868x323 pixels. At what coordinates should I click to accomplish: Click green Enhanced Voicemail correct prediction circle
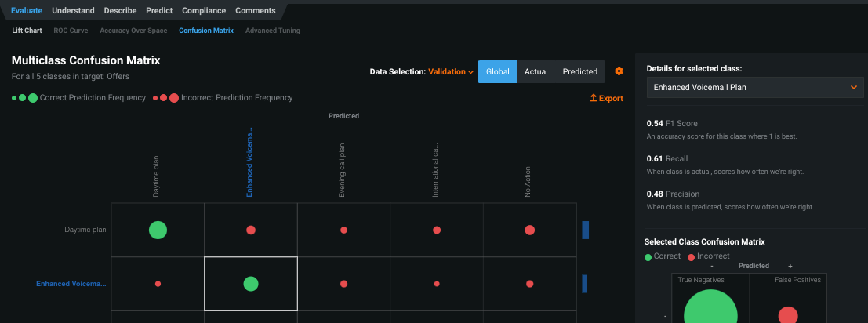coord(251,284)
